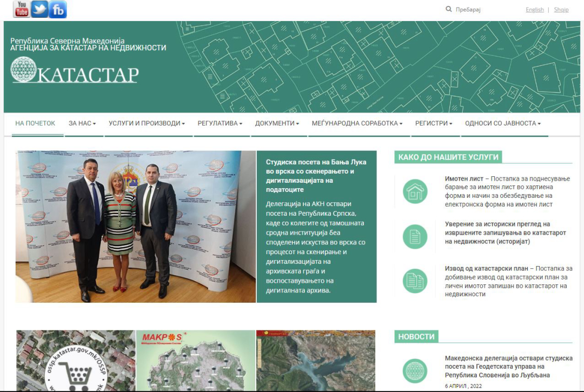The height and width of the screenshot is (392, 584).
Task: Open the Twitter profile icon
Action: [x=39, y=9]
